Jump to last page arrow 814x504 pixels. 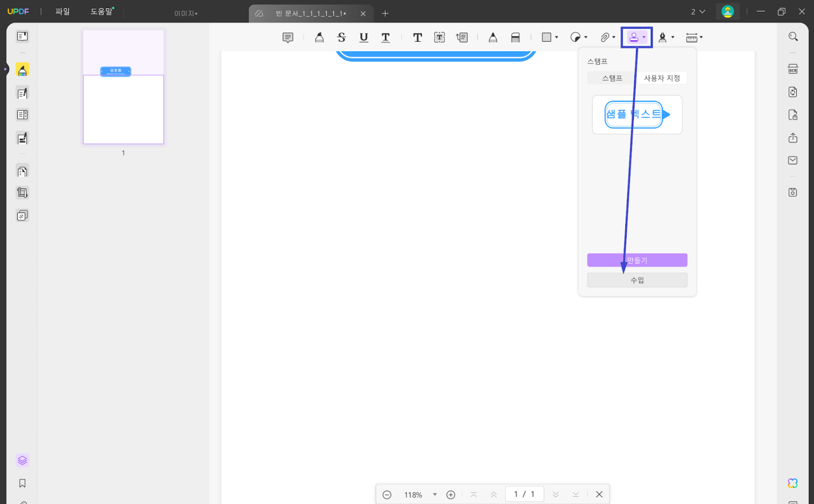[x=576, y=494]
